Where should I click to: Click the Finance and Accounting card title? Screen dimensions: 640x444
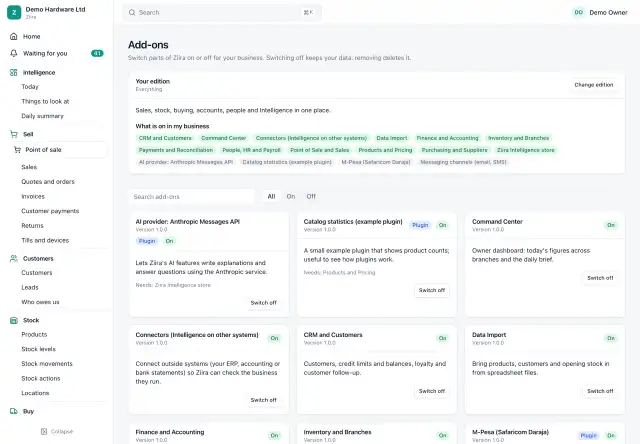pos(170,432)
